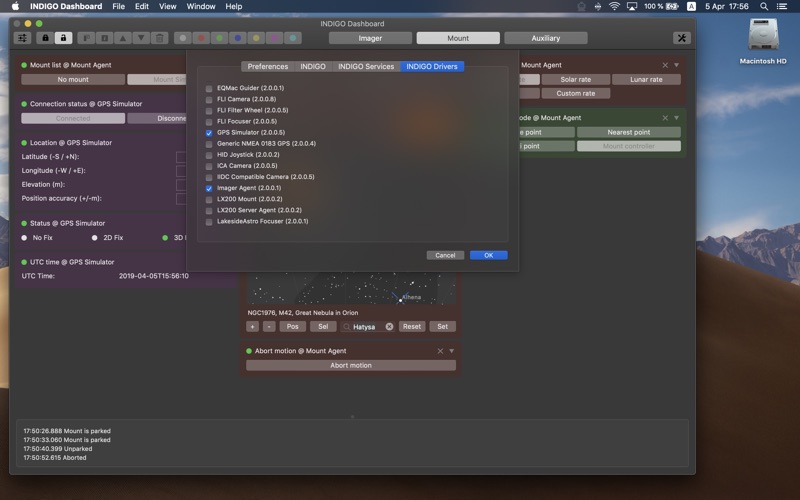Select the No Fix radio button
Screen dimensions: 800x500
24,238
